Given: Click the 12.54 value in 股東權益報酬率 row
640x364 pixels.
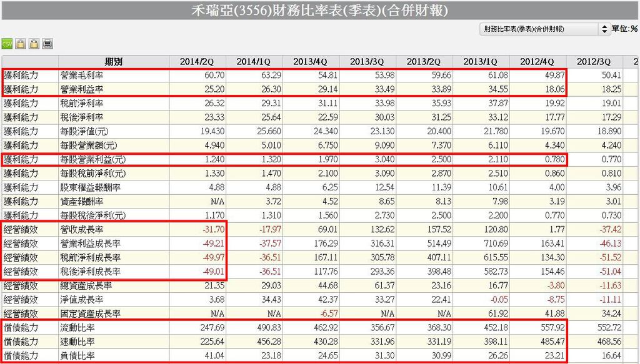Looking at the screenshot, I should 384,187.
